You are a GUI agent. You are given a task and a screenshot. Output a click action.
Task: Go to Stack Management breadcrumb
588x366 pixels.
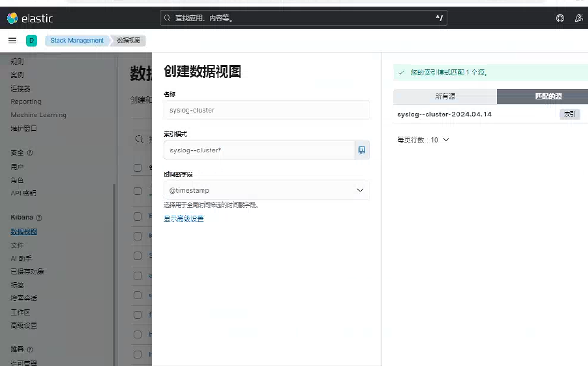pyautogui.click(x=77, y=41)
